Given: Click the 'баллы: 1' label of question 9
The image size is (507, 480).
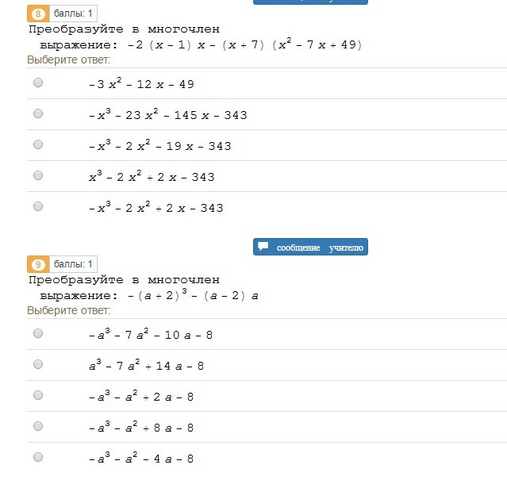Looking at the screenshot, I should 73,264.
